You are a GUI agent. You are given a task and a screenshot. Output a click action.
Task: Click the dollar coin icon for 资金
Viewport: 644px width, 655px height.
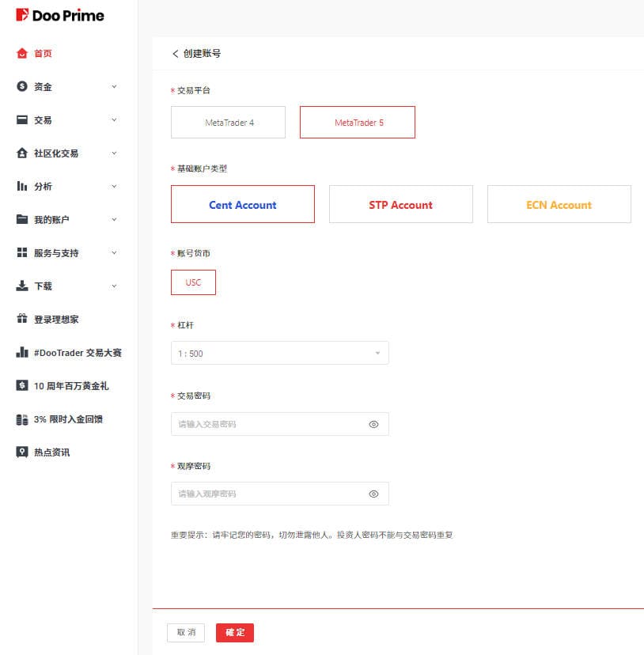tap(21, 86)
